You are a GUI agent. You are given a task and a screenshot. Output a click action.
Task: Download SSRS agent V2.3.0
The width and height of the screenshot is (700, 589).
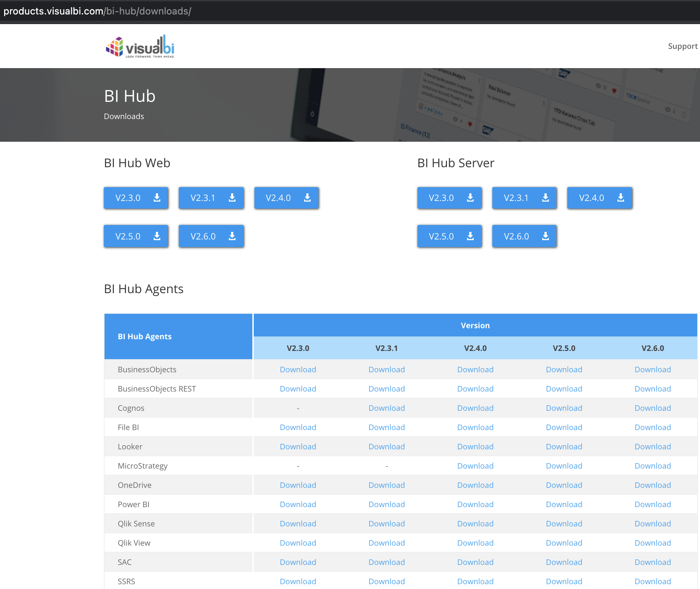pos(298,581)
